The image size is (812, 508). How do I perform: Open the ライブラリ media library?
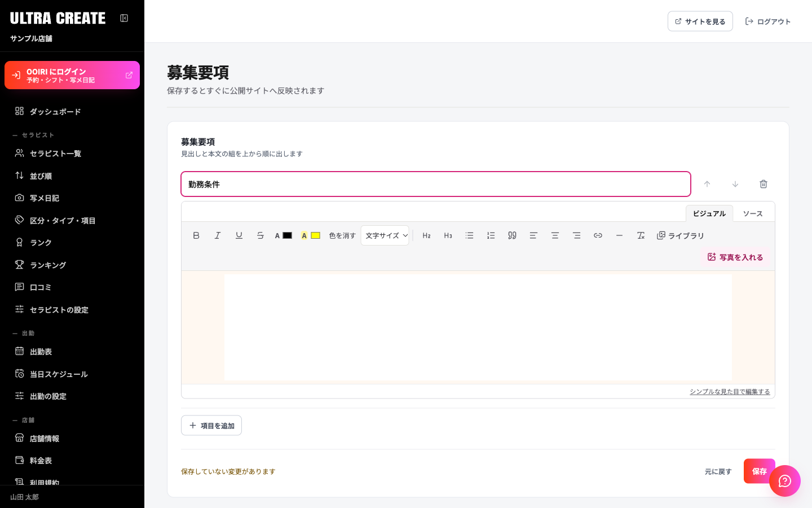681,235
